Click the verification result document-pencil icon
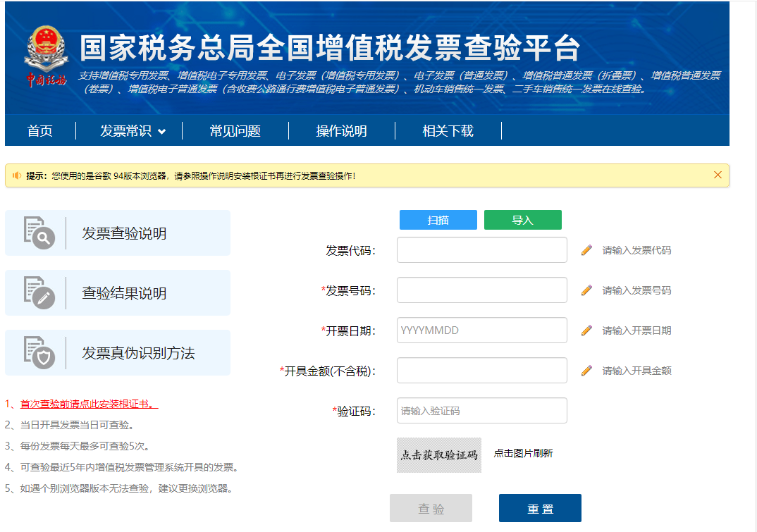The height and width of the screenshot is (532, 757). click(39, 292)
